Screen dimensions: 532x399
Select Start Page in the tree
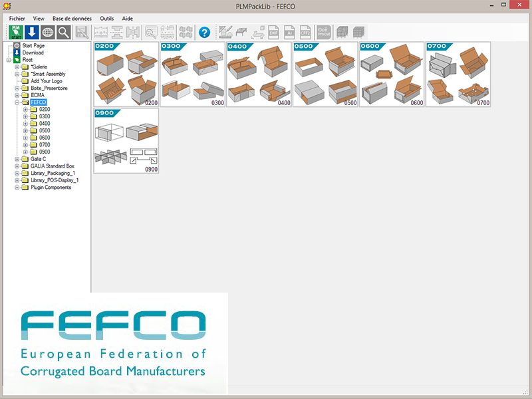(x=33, y=45)
